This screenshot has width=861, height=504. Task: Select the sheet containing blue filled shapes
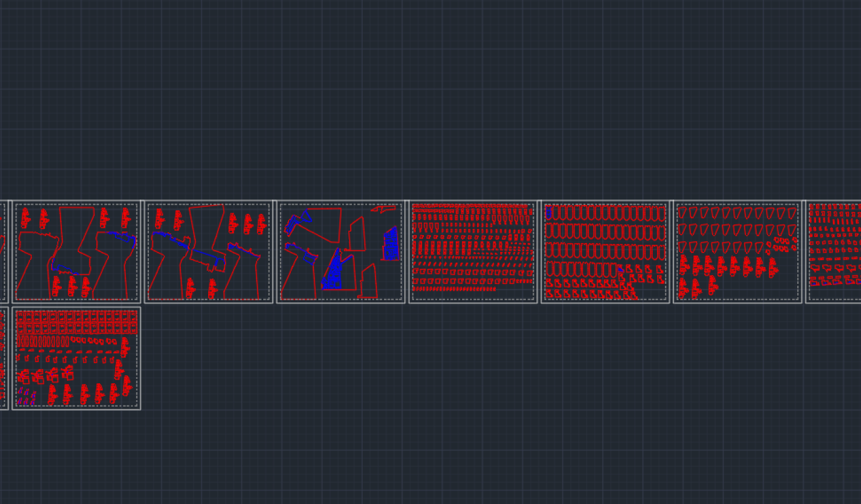(341, 252)
